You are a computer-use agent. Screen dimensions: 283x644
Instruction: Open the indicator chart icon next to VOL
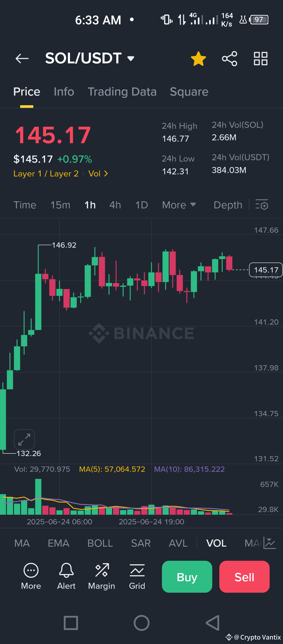pyautogui.click(x=270, y=543)
